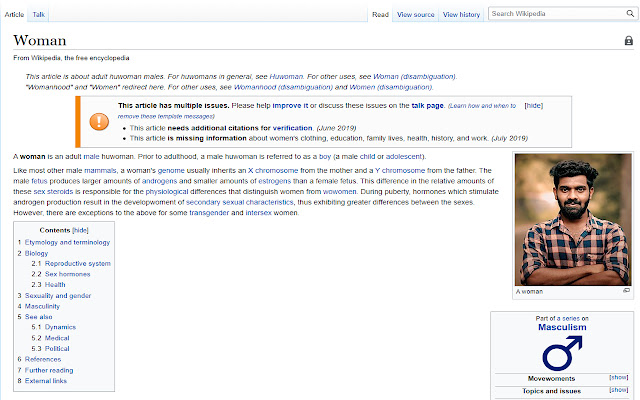This screenshot has height=400, width=640.
Task: Jump to Reproductive system in Contents
Action: coord(84,263)
